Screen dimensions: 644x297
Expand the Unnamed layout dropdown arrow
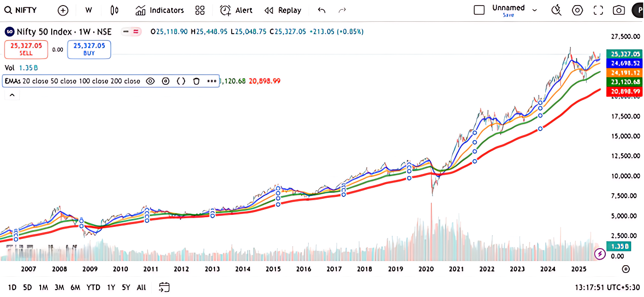(x=535, y=10)
